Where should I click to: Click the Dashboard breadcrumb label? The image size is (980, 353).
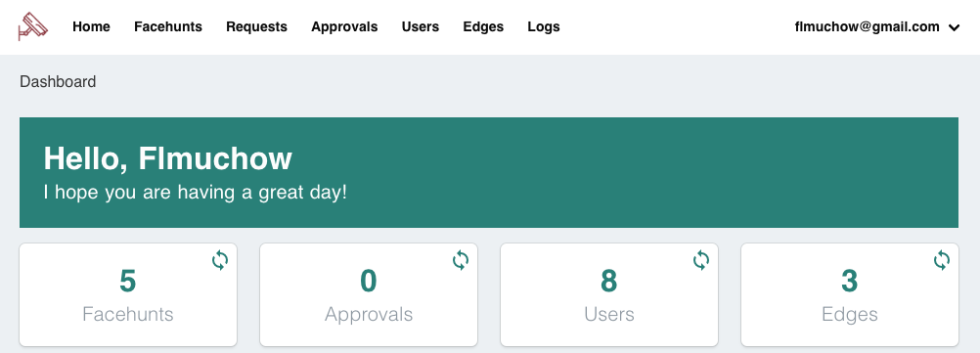click(x=58, y=82)
